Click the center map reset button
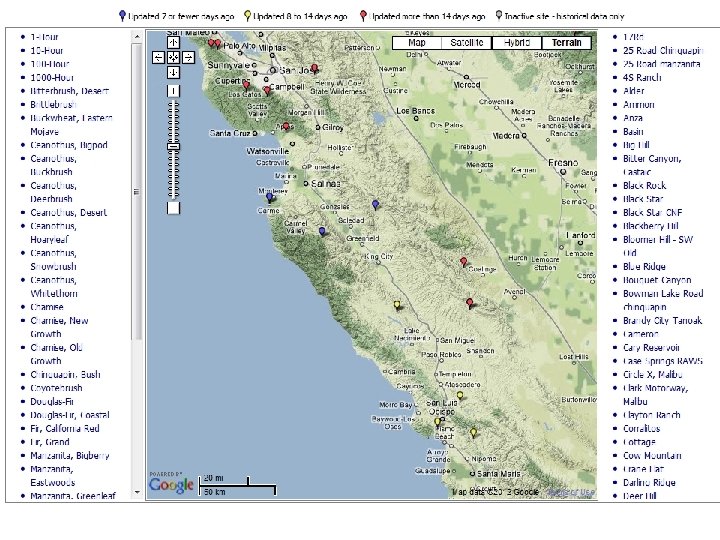This screenshot has width=720, height=540. click(x=173, y=57)
